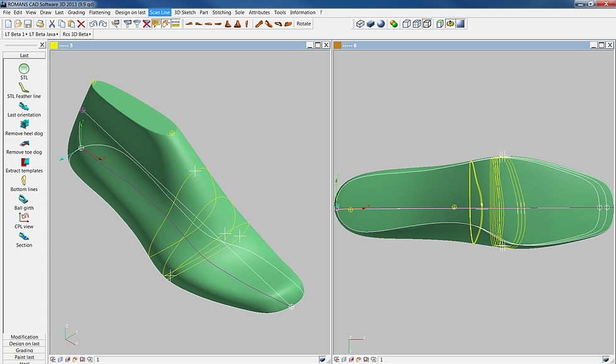Select the Section tool

pyautogui.click(x=24, y=240)
